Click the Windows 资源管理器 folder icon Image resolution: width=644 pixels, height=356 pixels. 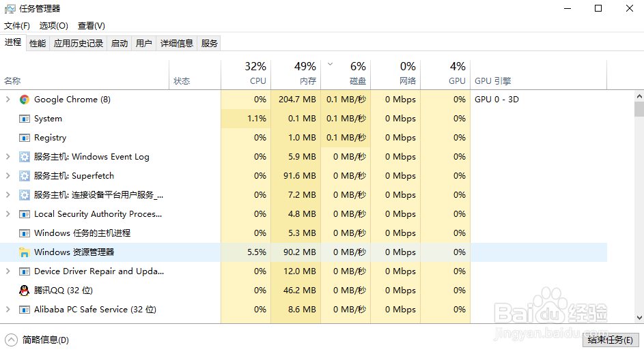25,252
